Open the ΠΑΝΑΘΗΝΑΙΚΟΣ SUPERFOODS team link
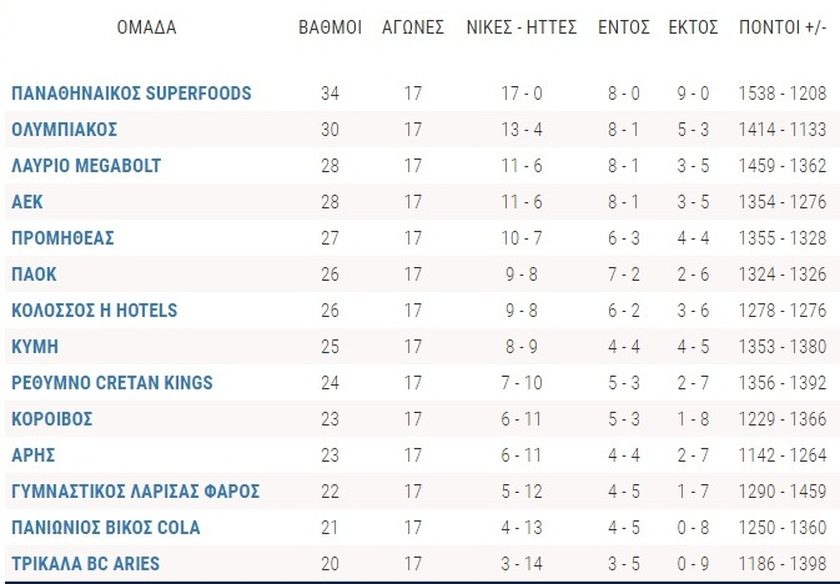 [131, 93]
